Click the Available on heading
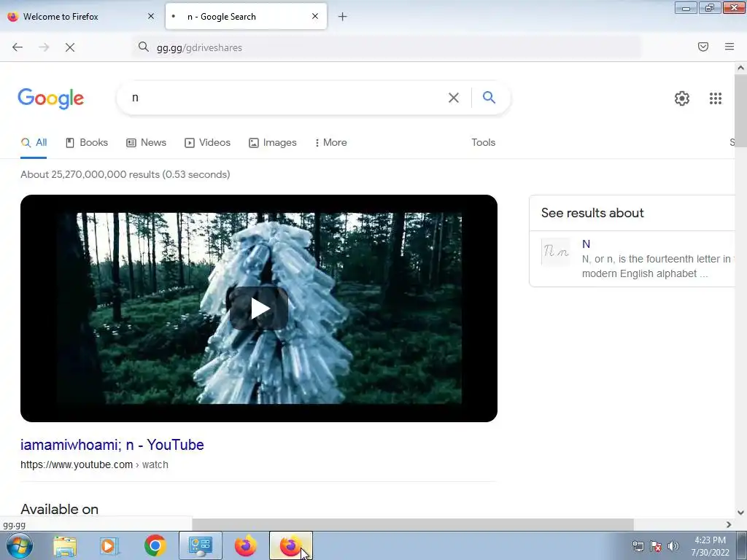This screenshot has width=747, height=560. tap(60, 509)
